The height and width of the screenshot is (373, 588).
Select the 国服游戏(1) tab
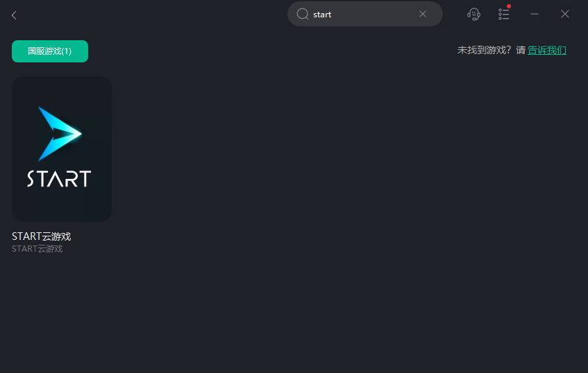click(x=50, y=51)
